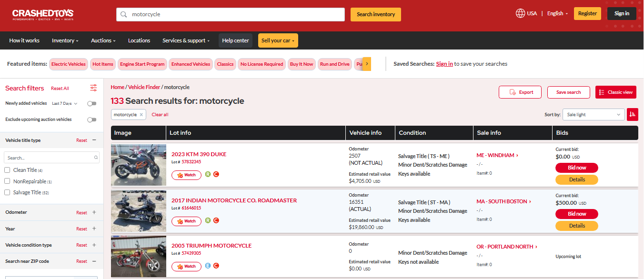Open the 2023 KTM 390 Duke thumbnail
This screenshot has height=279, width=644.
[139, 165]
